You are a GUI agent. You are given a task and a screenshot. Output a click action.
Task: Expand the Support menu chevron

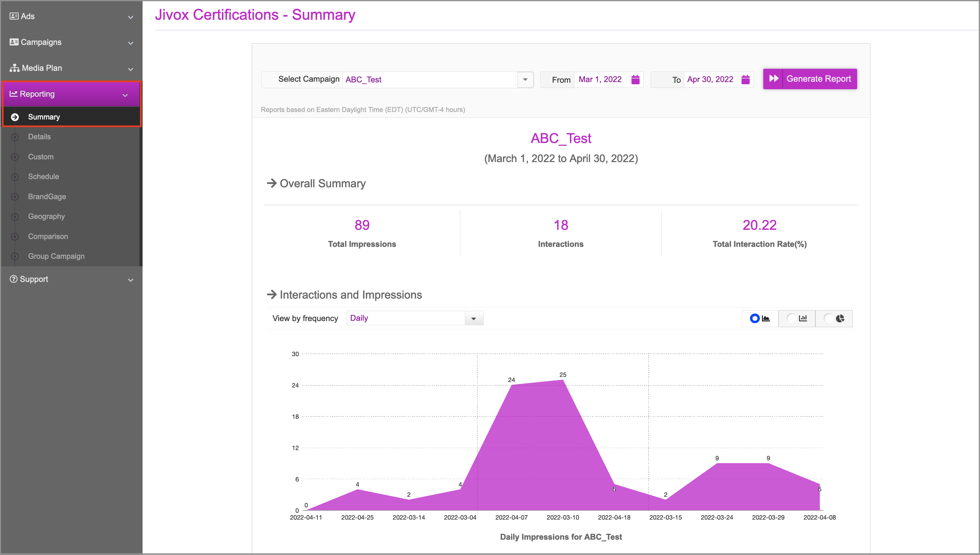point(131,280)
